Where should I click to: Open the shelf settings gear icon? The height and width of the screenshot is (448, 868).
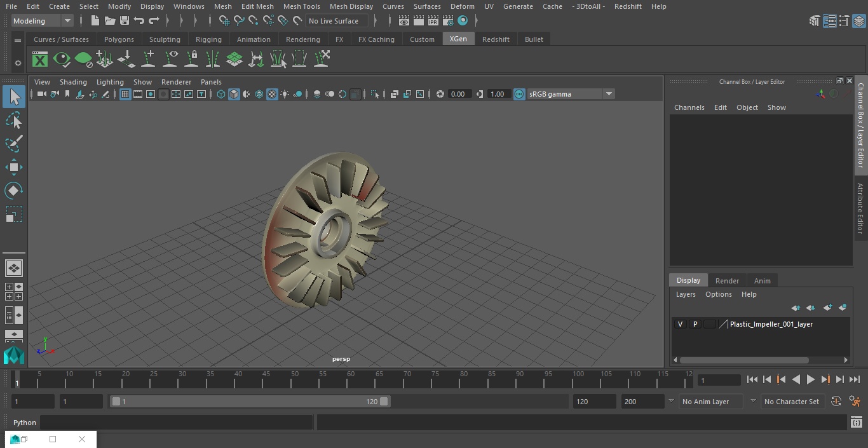click(x=18, y=62)
